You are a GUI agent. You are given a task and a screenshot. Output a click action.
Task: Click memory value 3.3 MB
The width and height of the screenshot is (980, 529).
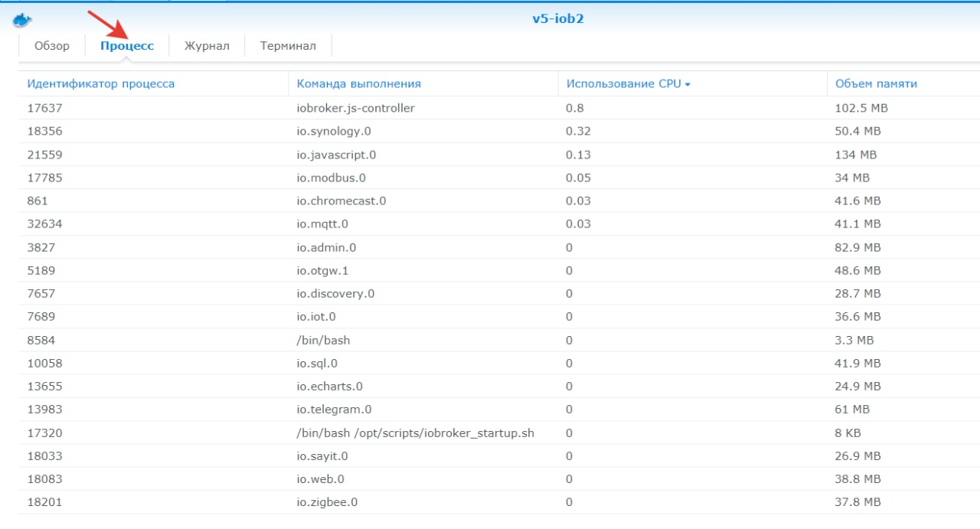pos(854,340)
